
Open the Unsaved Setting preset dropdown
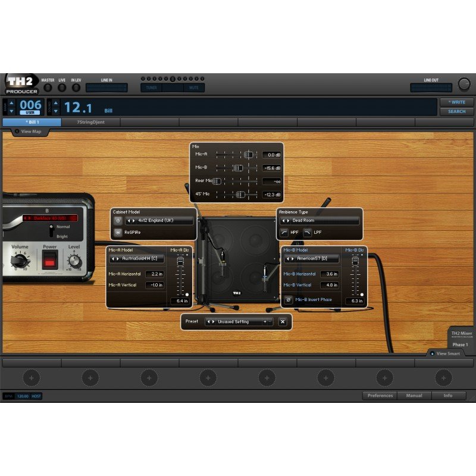(239, 322)
